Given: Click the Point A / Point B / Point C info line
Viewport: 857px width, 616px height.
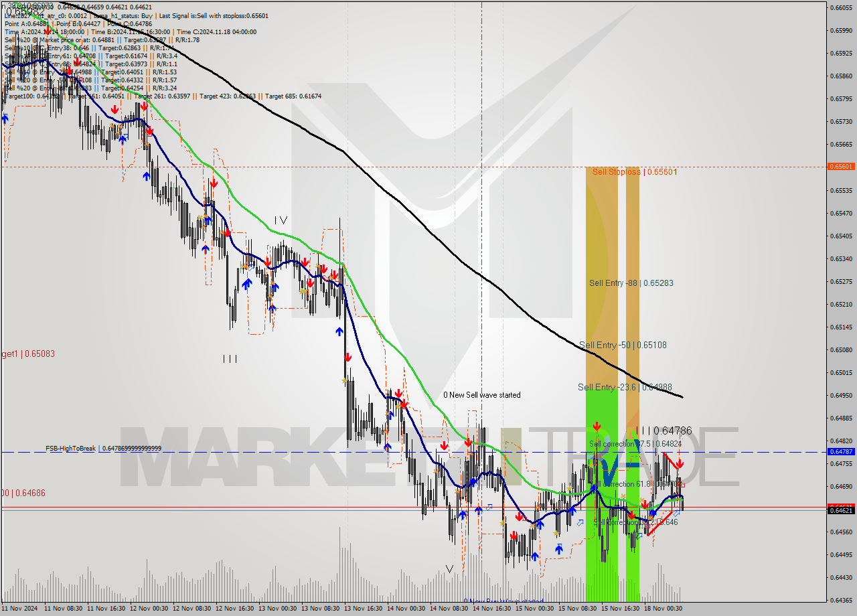Looking at the screenshot, I should point(80,23).
